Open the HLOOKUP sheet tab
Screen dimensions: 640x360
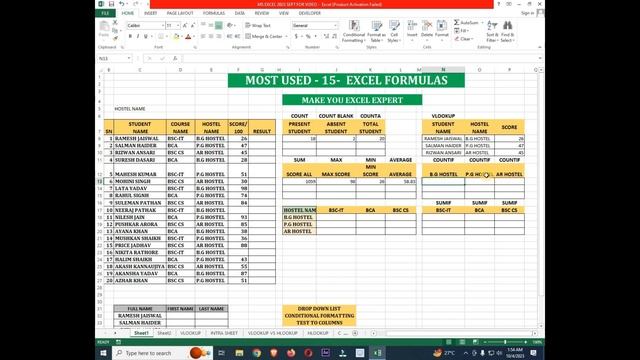pos(318,333)
